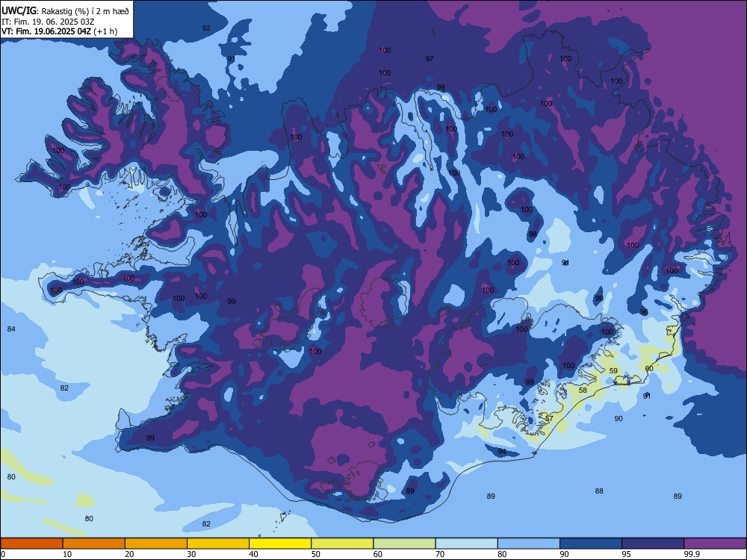Click the 'VT: Fim. 19.06.2025 04Z (+1 h)' line
This screenshot has height=560, width=747.
click(60, 31)
